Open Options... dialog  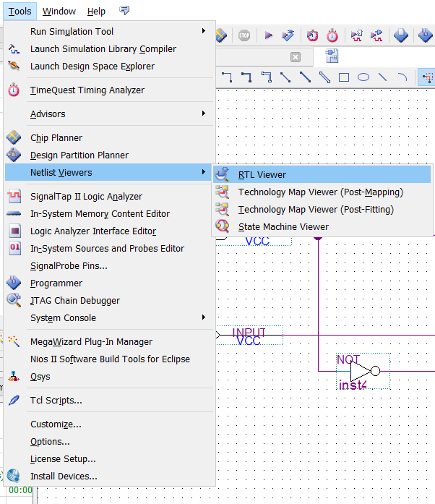(x=111, y=442)
